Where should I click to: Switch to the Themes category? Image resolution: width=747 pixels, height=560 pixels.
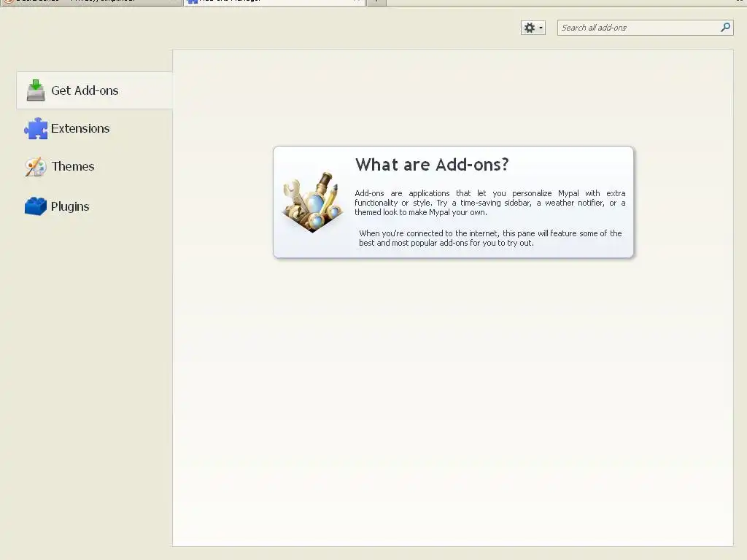[94, 167]
